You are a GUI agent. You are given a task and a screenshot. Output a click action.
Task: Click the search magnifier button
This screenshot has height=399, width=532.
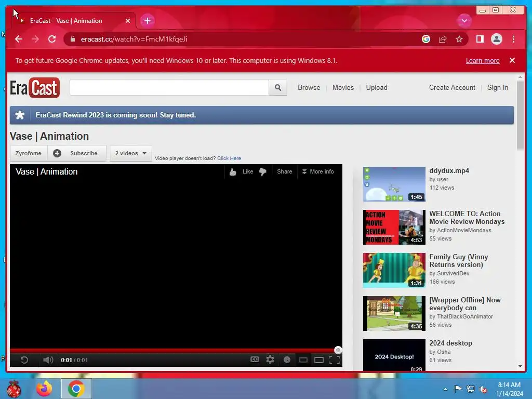point(278,87)
